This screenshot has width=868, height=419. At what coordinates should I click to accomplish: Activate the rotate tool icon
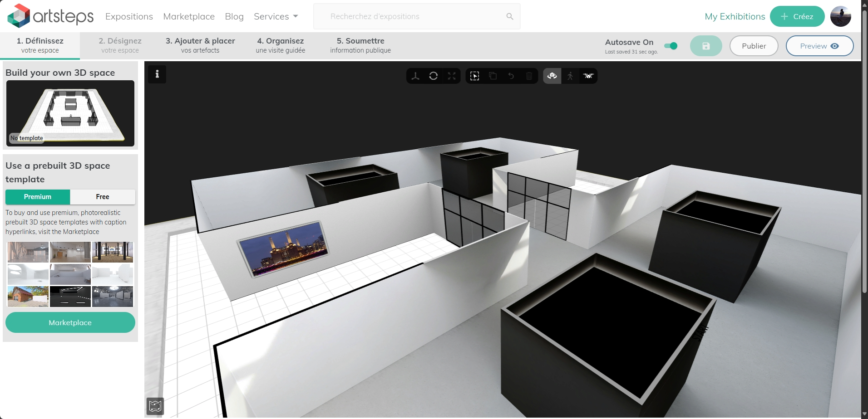[433, 76]
